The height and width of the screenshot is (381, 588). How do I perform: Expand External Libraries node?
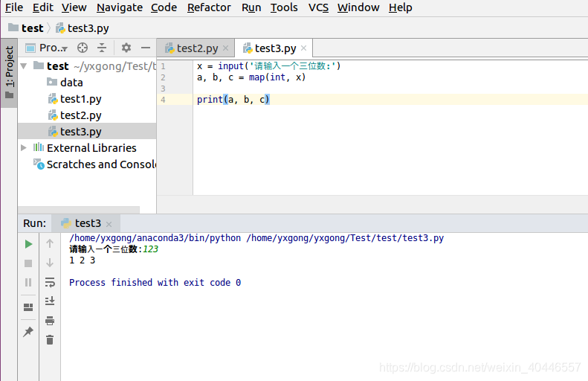(24, 148)
